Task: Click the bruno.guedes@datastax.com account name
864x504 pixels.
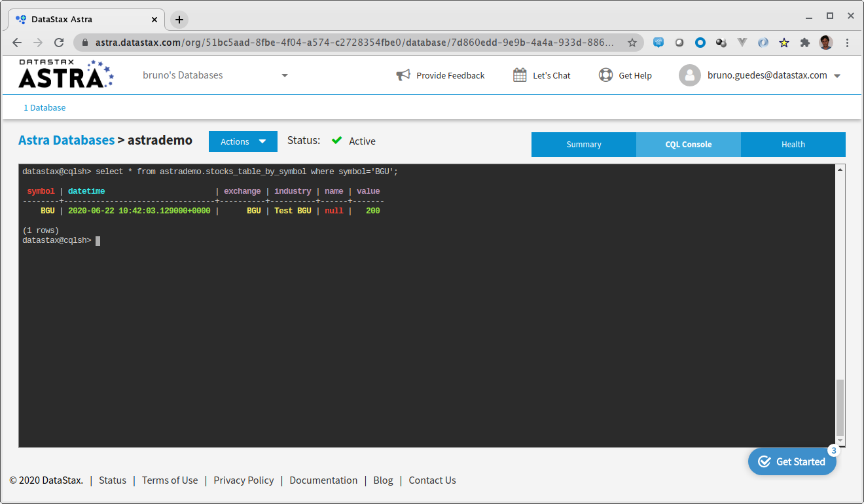Action: 767,75
